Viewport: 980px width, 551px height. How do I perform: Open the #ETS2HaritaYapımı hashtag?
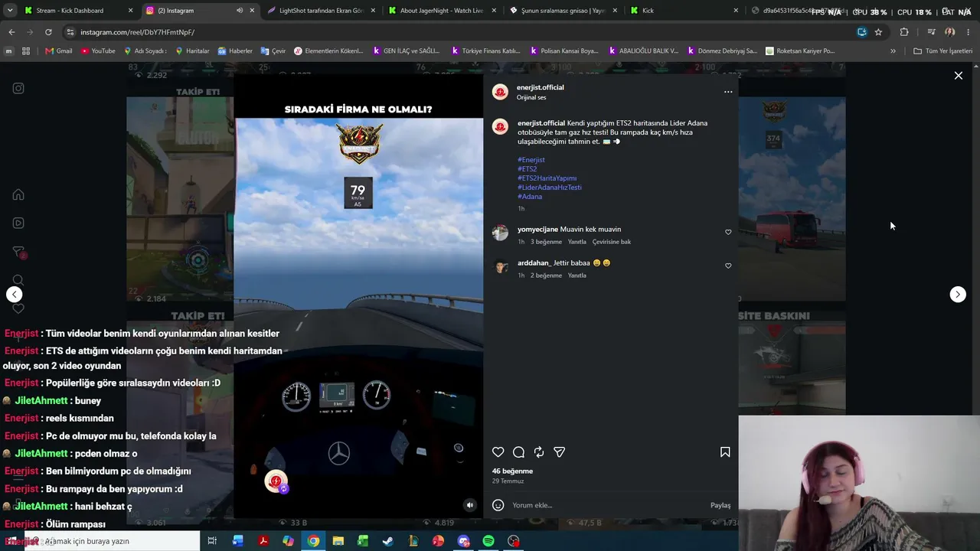(547, 178)
